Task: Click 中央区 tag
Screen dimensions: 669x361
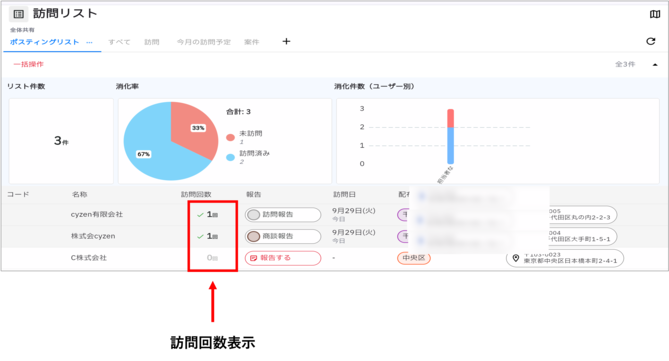Action: 414,258
